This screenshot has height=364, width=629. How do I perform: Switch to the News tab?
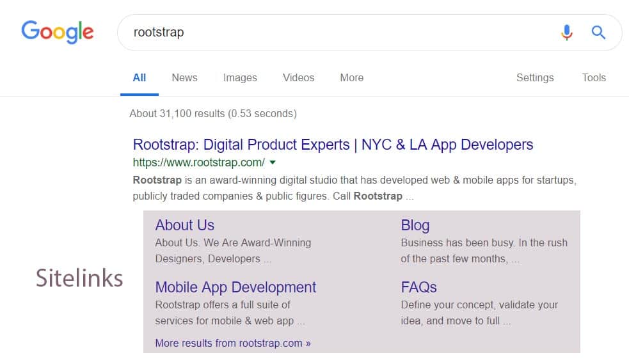pos(184,78)
